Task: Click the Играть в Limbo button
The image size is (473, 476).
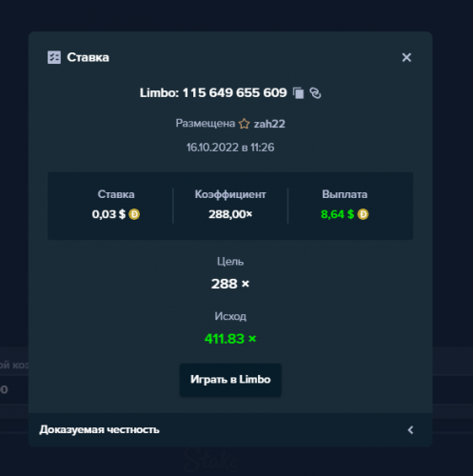Action: (x=230, y=380)
